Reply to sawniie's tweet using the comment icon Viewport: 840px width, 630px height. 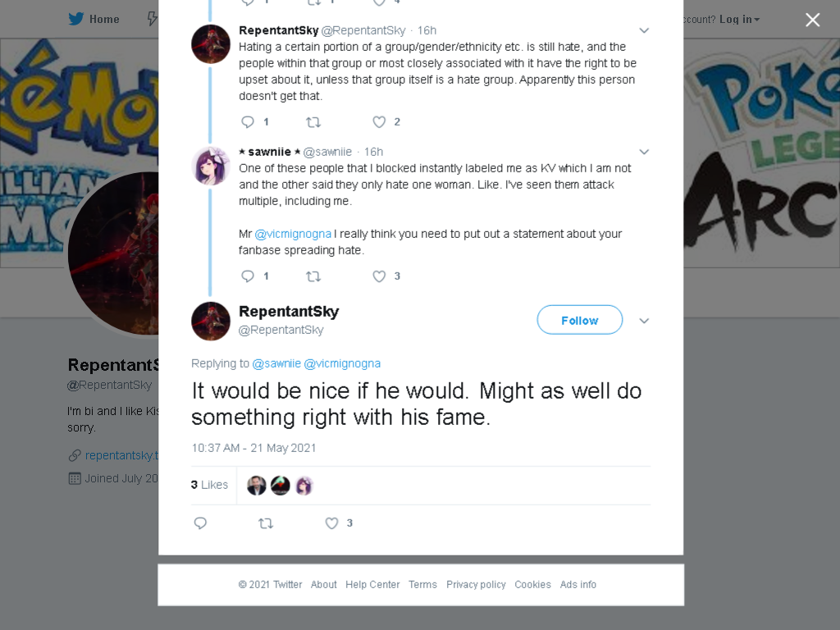tap(248, 276)
